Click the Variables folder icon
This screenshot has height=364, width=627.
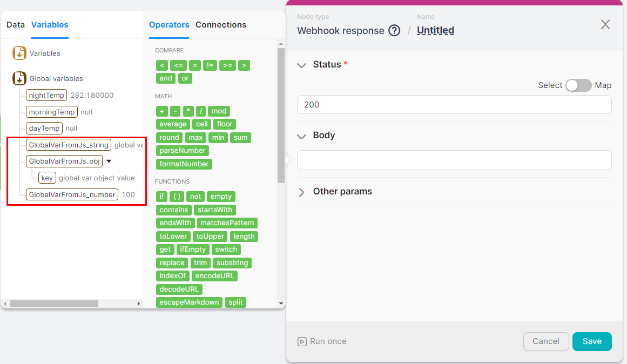pos(19,53)
